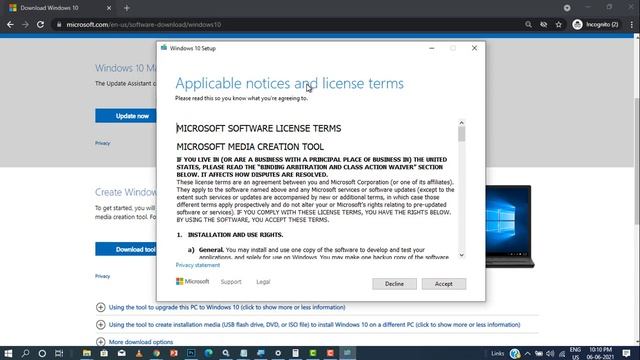The height and width of the screenshot is (360, 640).
Task: Click the license terms scrollbar thumb
Action: (x=461, y=134)
